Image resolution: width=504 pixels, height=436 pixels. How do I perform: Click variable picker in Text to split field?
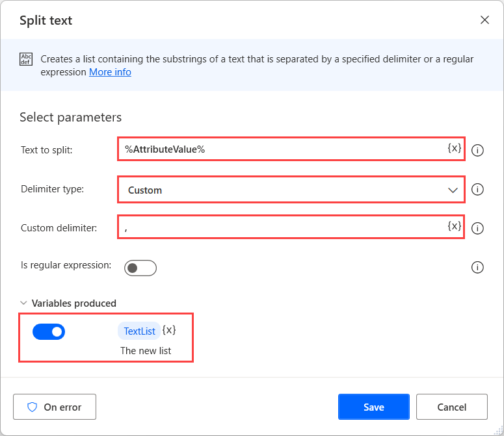click(454, 148)
